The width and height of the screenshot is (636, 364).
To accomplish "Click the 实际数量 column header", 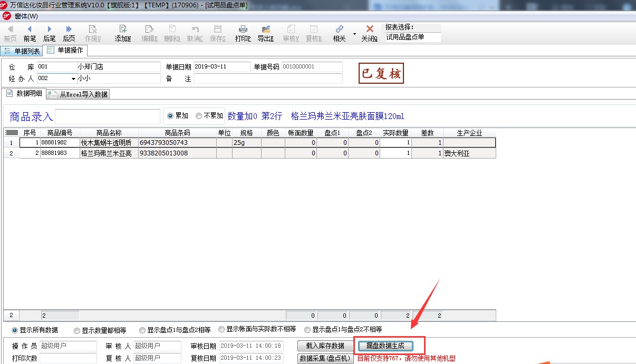I will tap(396, 133).
